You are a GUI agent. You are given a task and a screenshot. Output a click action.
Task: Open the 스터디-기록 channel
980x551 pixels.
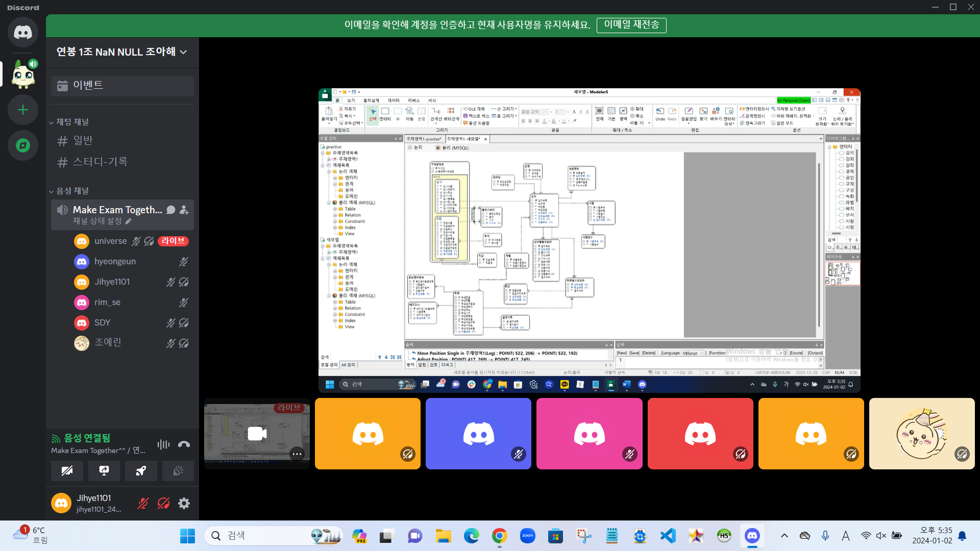(x=100, y=162)
